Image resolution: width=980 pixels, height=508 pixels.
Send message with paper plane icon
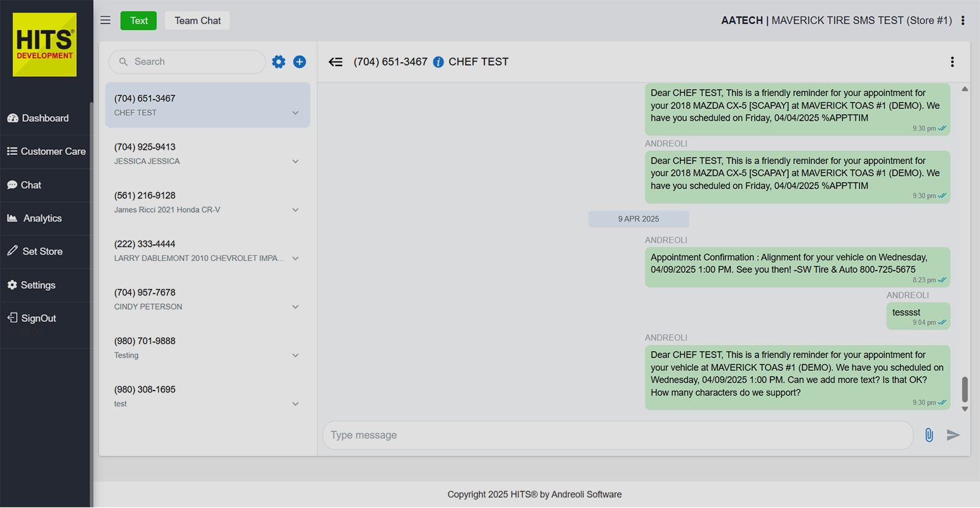pyautogui.click(x=953, y=435)
